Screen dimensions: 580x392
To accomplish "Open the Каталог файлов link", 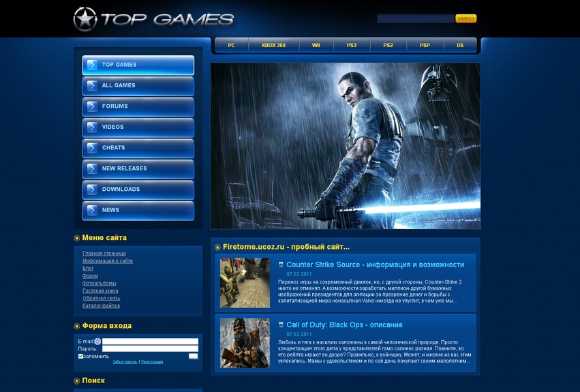I will click(x=101, y=305).
